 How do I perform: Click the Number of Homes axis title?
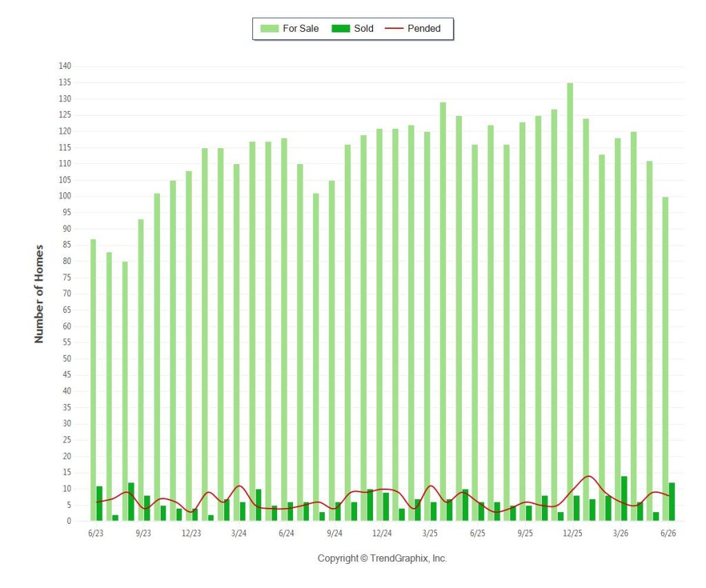(39, 294)
